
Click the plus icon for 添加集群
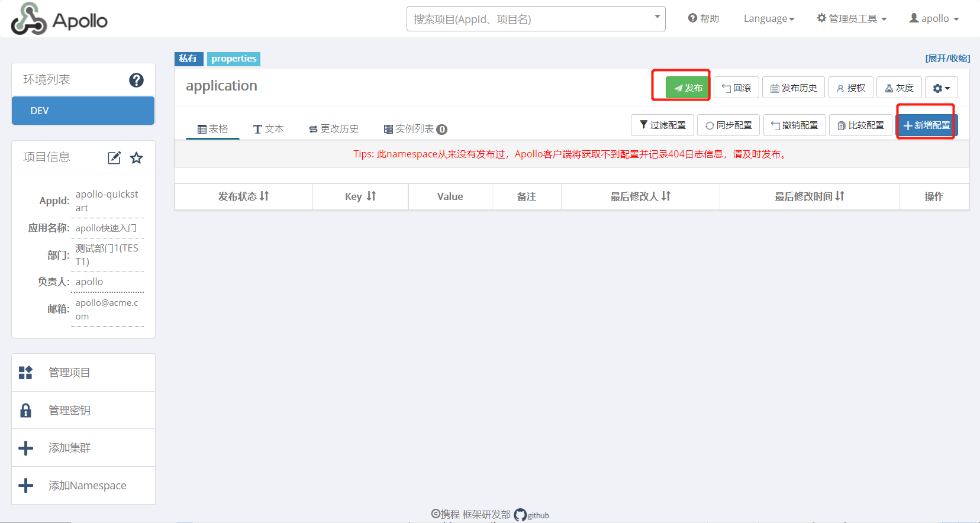[x=25, y=448]
